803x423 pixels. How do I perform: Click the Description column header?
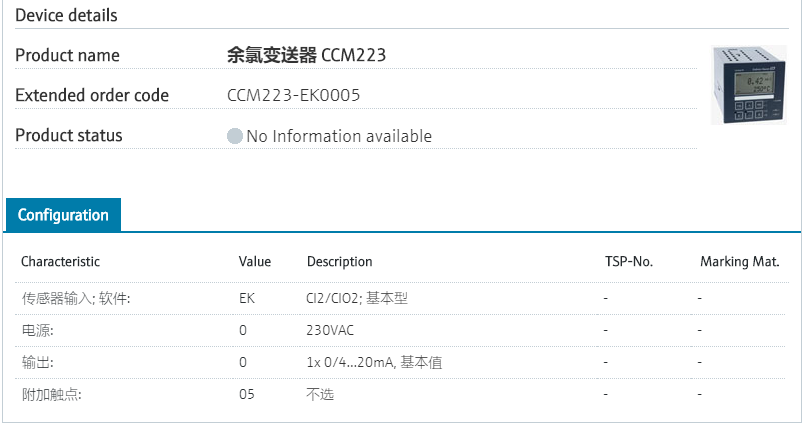(x=339, y=262)
